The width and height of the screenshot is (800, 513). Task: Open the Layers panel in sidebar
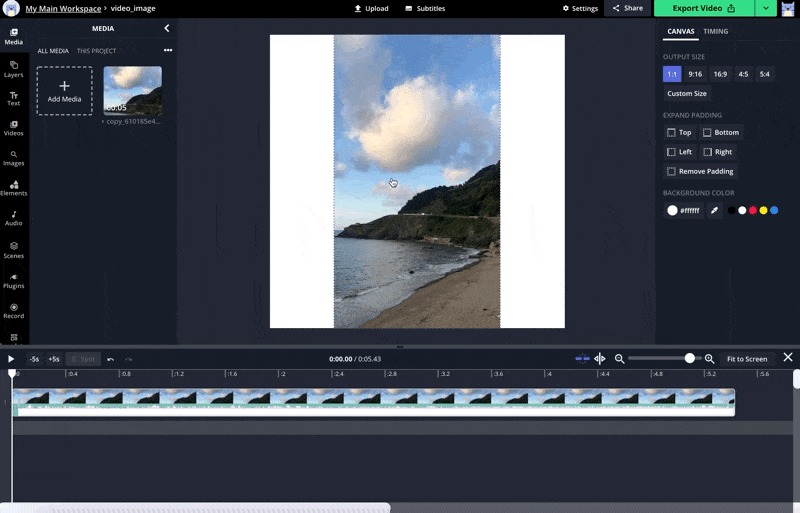click(14, 68)
